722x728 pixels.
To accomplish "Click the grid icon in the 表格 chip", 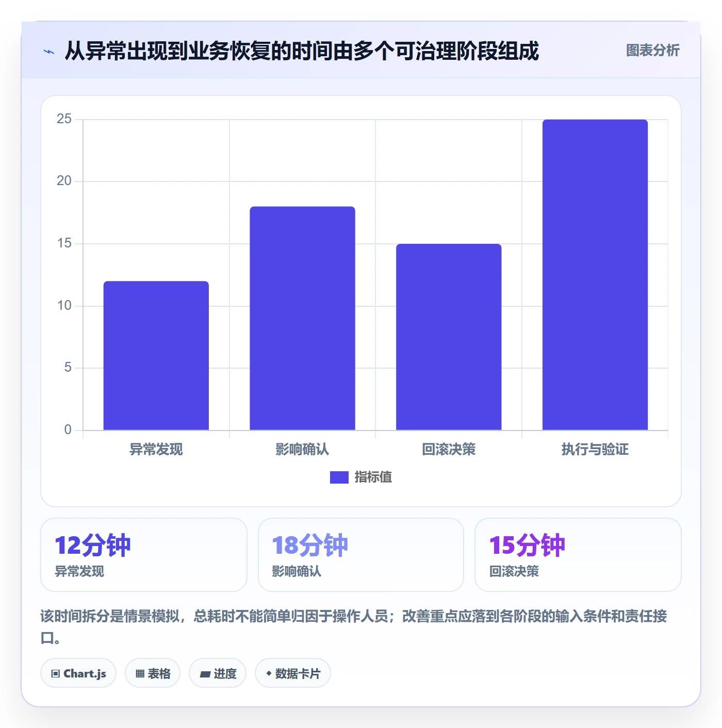I will (x=140, y=674).
